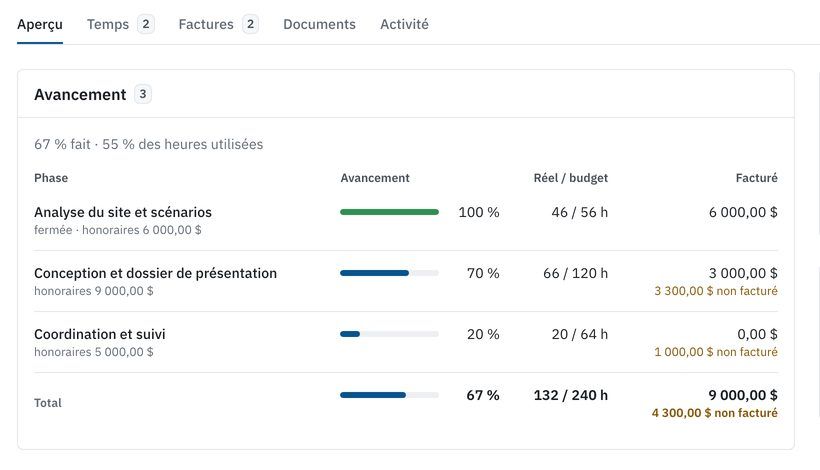Click the green 100 % progress bar
Screen dimensions: 820x470
(389, 212)
